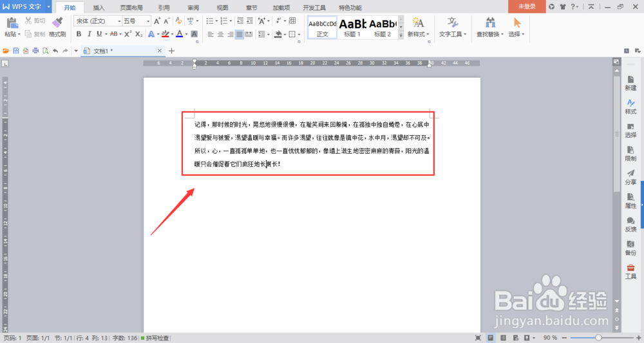Switch to Page Layout (页面布局) tab
This screenshot has height=343, width=644.
pos(131,7)
